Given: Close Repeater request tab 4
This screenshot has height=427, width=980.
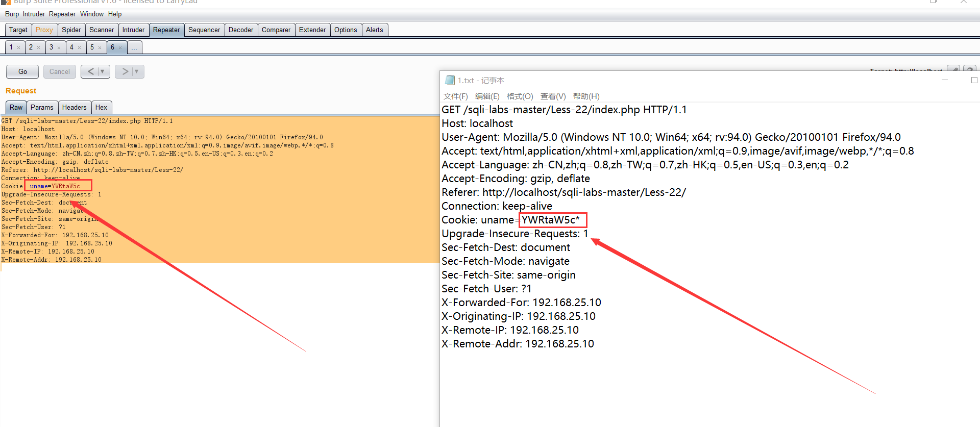Looking at the screenshot, I should point(79,47).
